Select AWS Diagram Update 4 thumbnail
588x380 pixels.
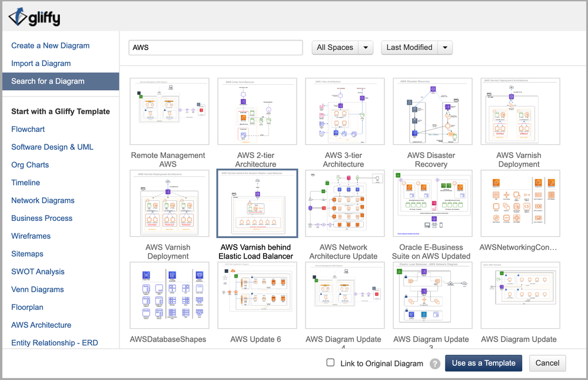(345, 295)
